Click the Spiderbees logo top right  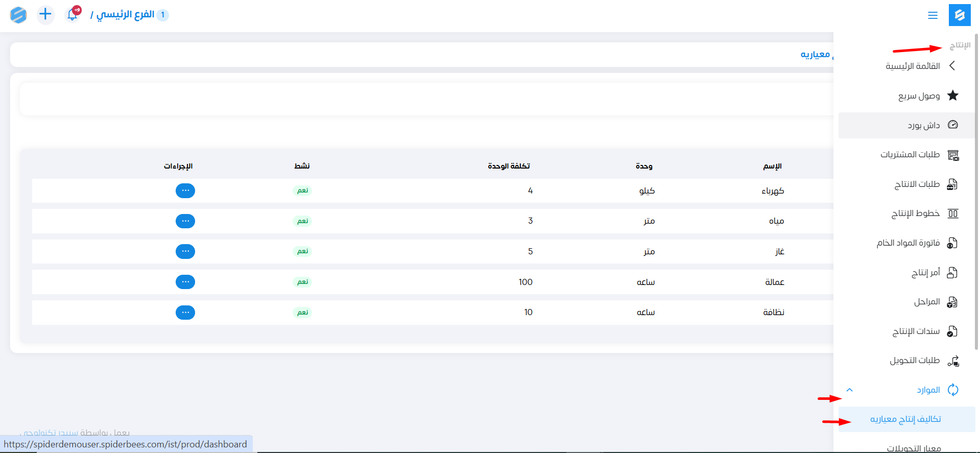[960, 15]
